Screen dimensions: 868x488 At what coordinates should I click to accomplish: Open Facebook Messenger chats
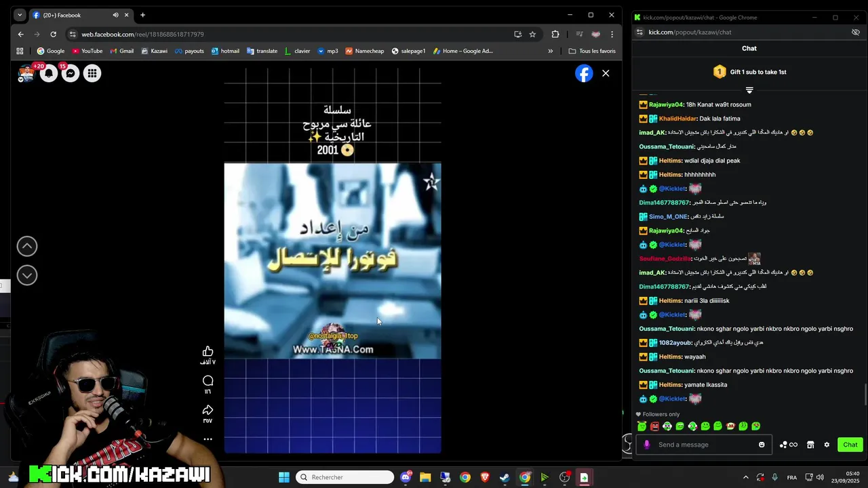click(71, 73)
